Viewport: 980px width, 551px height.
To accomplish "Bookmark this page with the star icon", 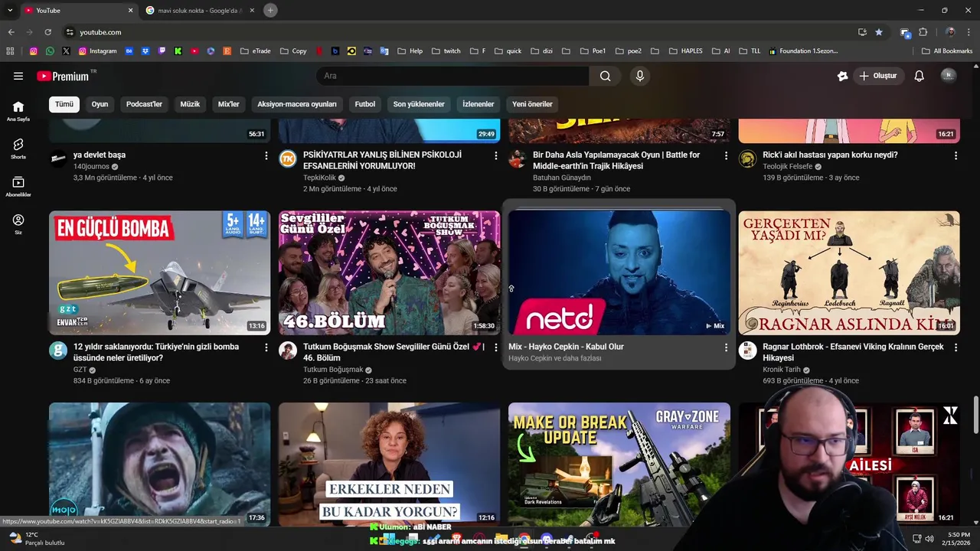I will 879,32.
